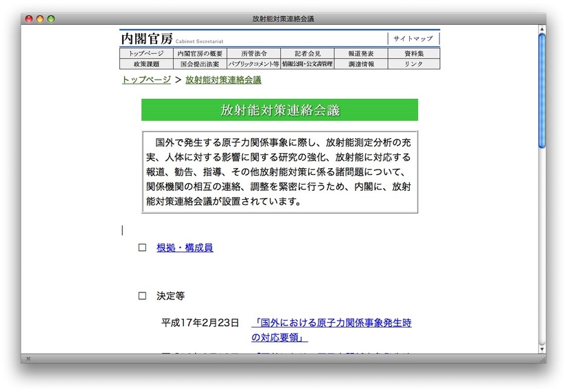
Task: Click the window resize grip corner
Action: click(542, 358)
